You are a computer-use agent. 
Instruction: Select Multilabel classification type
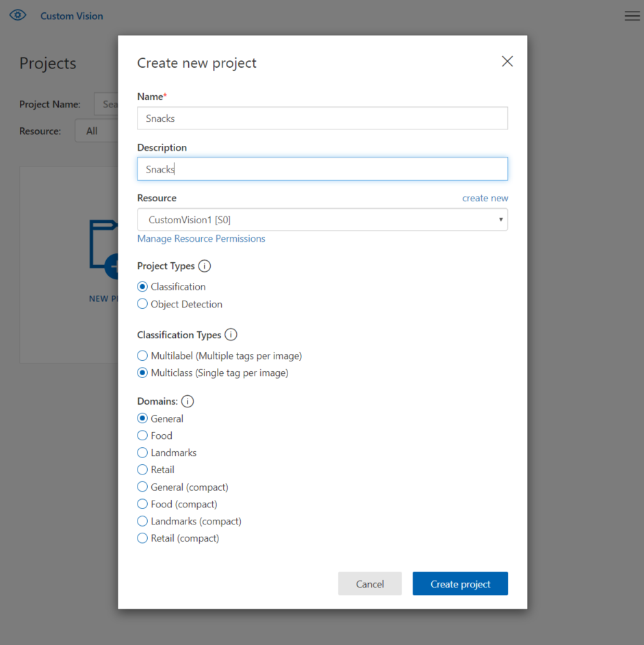point(142,356)
